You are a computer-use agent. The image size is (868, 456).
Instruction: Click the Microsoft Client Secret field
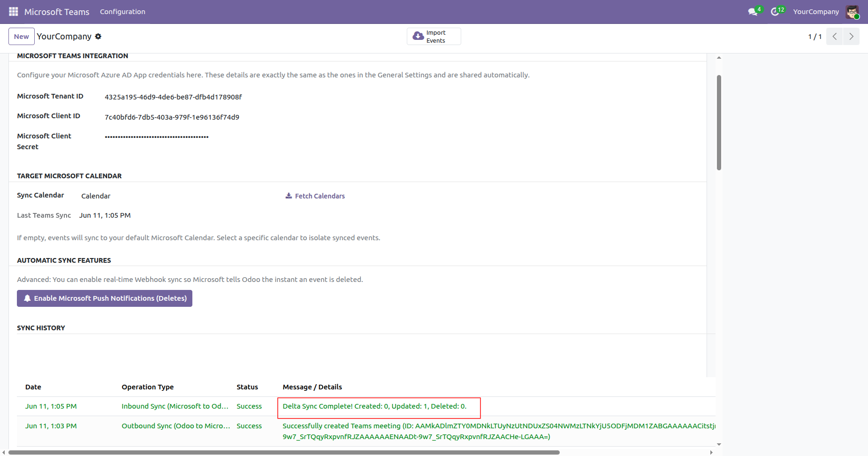coord(157,137)
